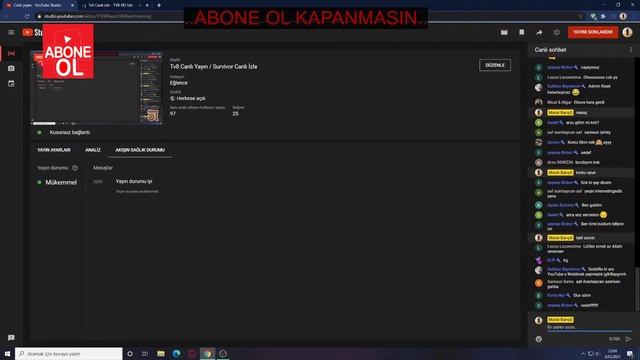The width and height of the screenshot is (640, 360).
Task: Click the stream title Tv8 Canlı Yayın / Survivor Canlı İzle
Action: [x=213, y=67]
